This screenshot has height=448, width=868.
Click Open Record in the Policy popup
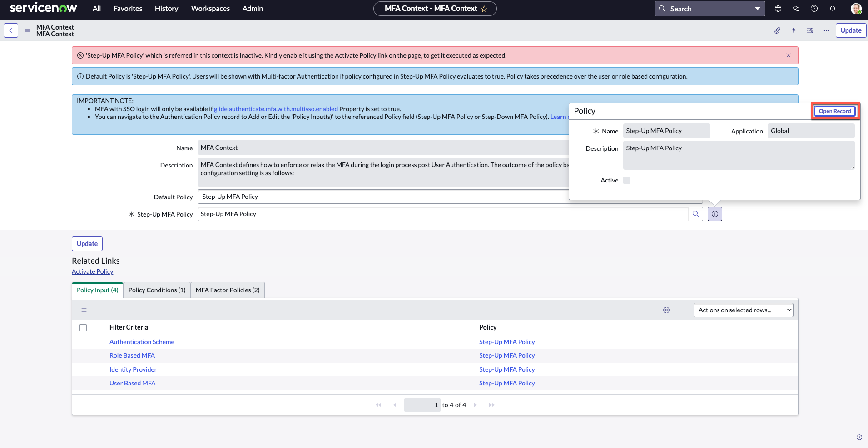[x=835, y=111]
